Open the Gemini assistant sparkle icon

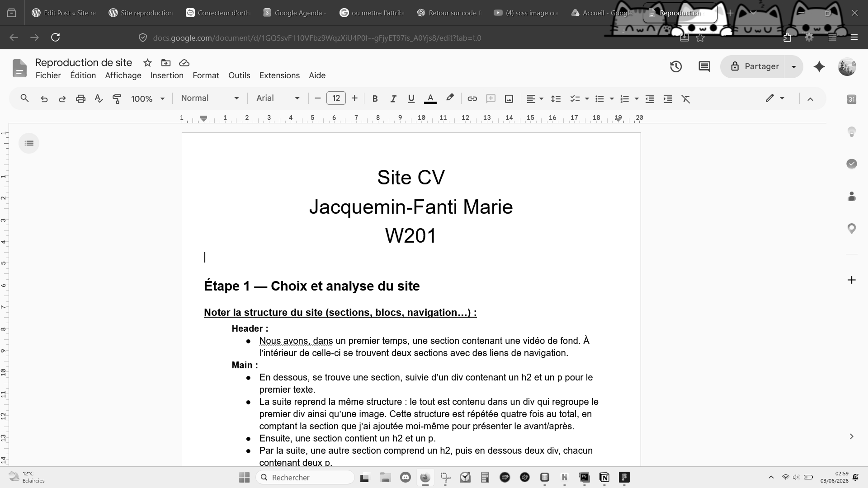(x=819, y=67)
